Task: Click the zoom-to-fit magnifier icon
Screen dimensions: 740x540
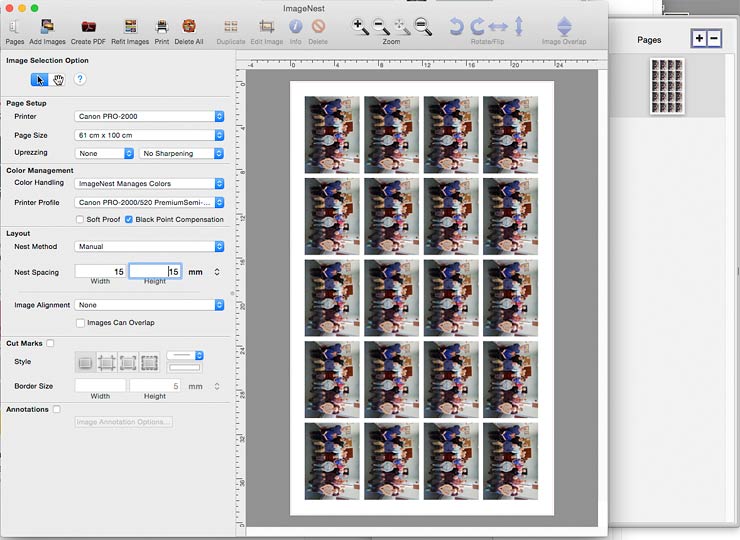Action: (402, 26)
